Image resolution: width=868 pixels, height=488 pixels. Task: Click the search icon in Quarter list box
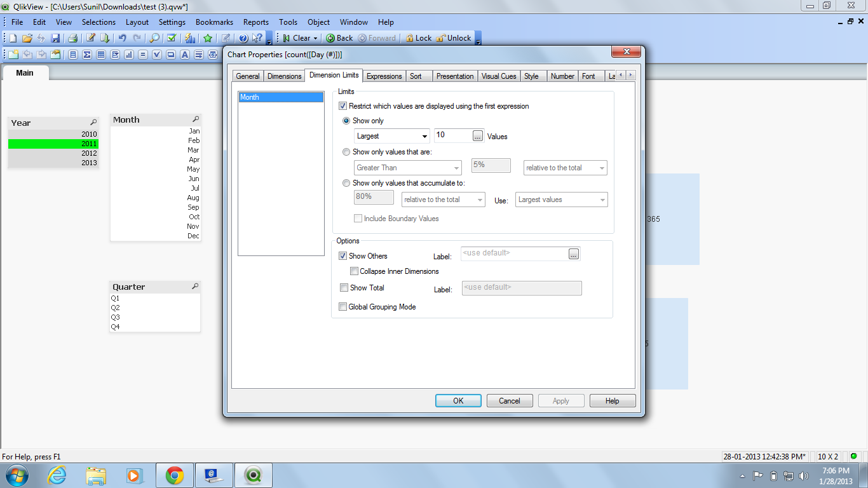[195, 287]
